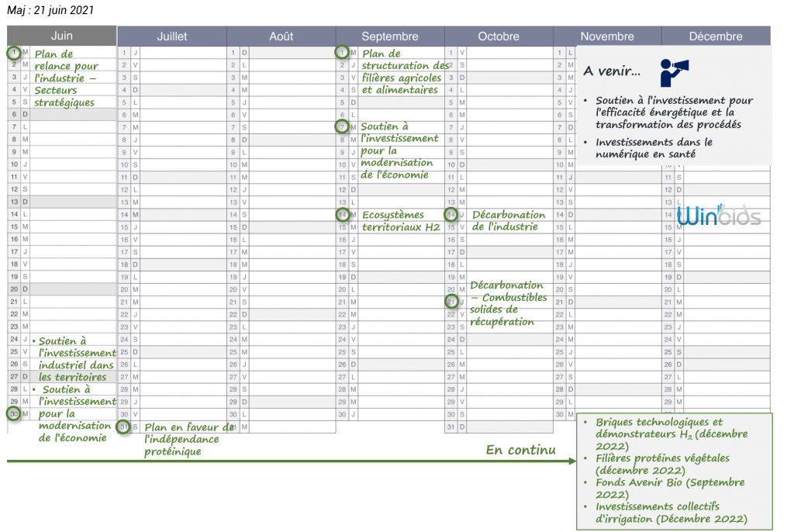
Task: Click 'Filières protéines végétales (décembre 2022)' bullet
Action: pyautogui.click(x=662, y=464)
